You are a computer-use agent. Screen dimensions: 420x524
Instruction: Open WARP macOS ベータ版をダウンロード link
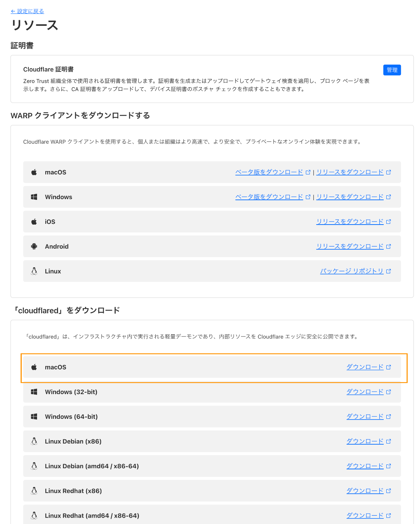pos(269,172)
